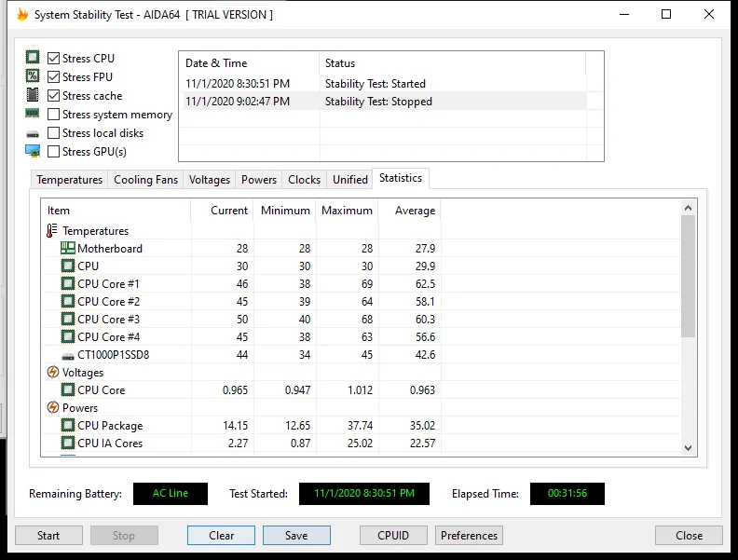This screenshot has height=560, width=738.
Task: Click the Elapsed Time value 00:31:56
Action: click(x=567, y=493)
